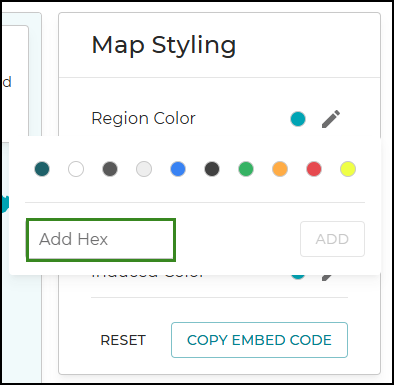This screenshot has width=394, height=385.
Task: Click the pencil edit icon for Region Color
Action: [331, 119]
